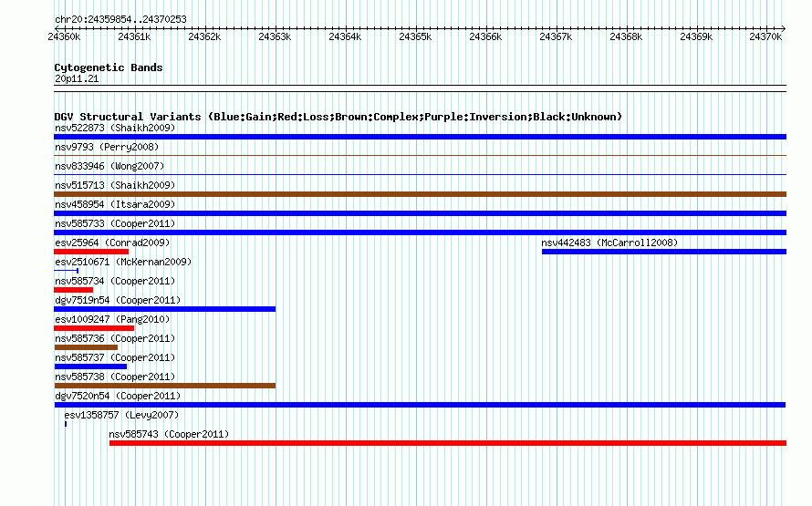Click the 24370k ruler position

765,36
